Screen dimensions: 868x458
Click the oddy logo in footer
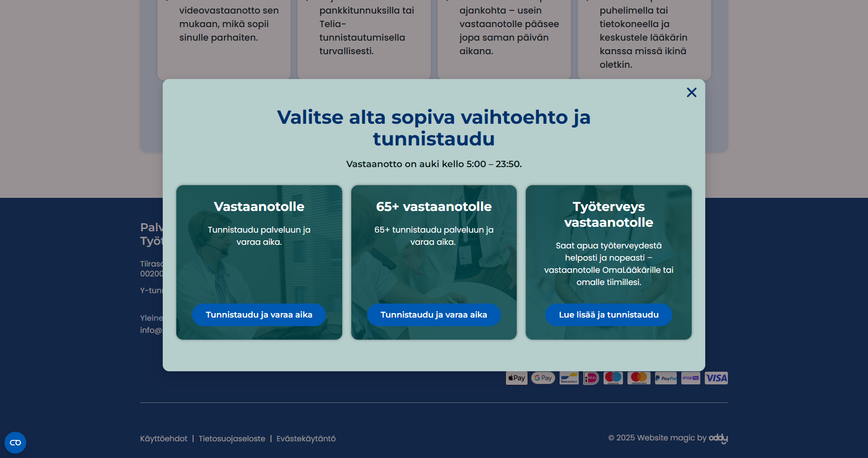click(x=718, y=438)
